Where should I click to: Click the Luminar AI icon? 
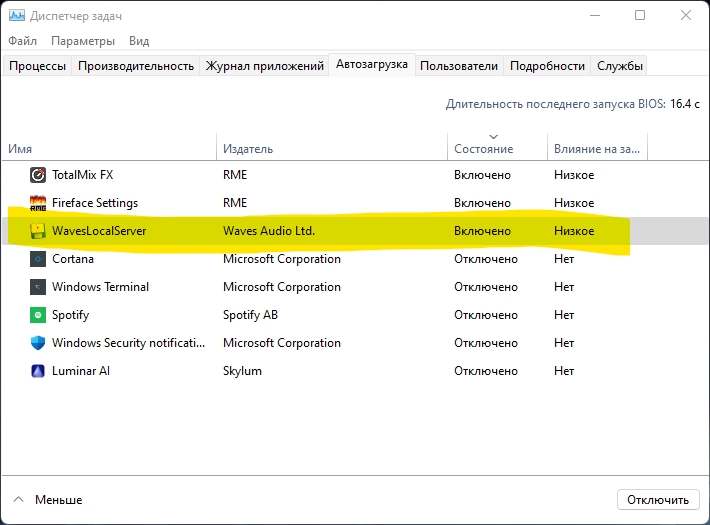click(x=38, y=371)
